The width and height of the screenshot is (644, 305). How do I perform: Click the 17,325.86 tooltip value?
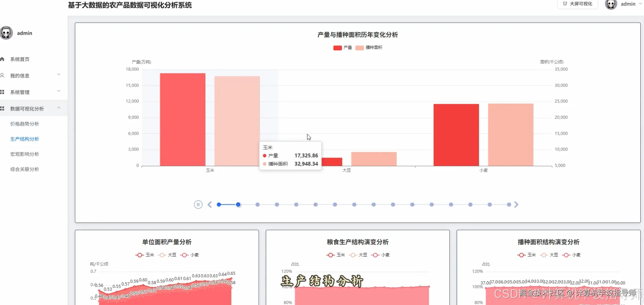306,156
